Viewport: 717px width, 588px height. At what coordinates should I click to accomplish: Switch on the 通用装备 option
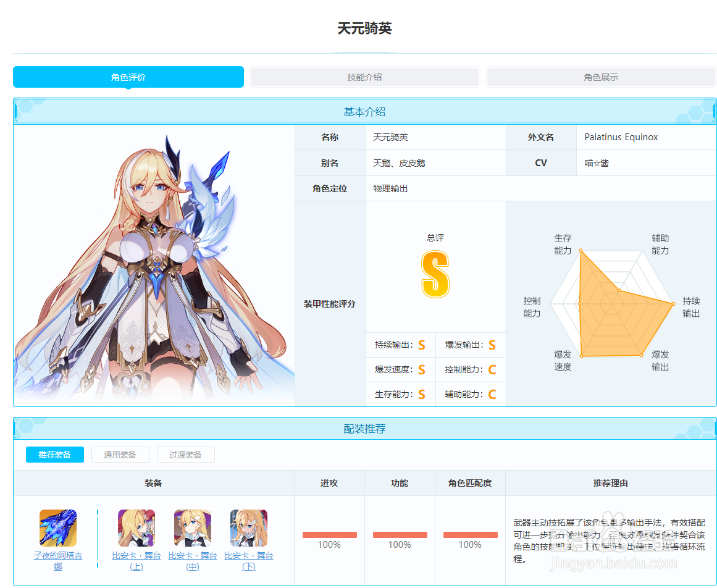120,454
